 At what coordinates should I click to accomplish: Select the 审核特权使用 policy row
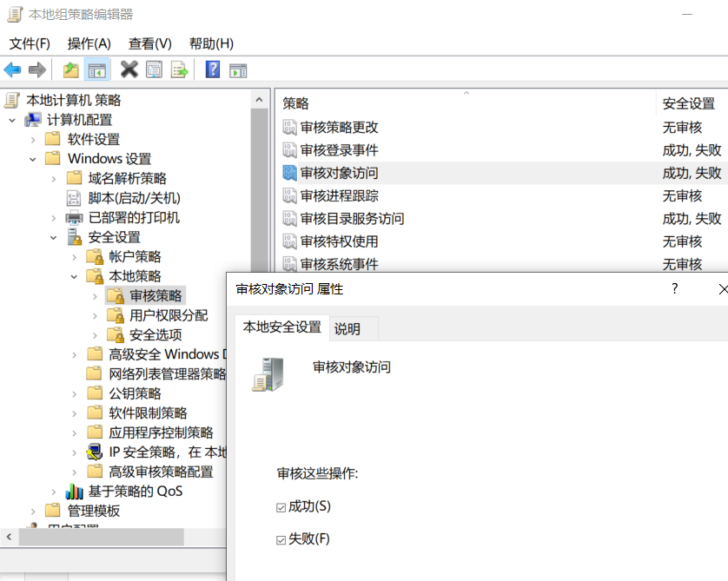[503, 241]
